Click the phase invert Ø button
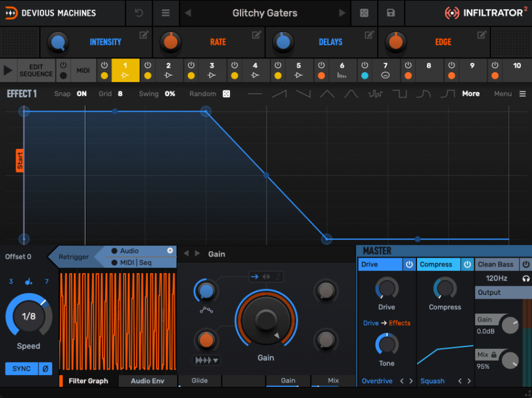 click(x=45, y=368)
